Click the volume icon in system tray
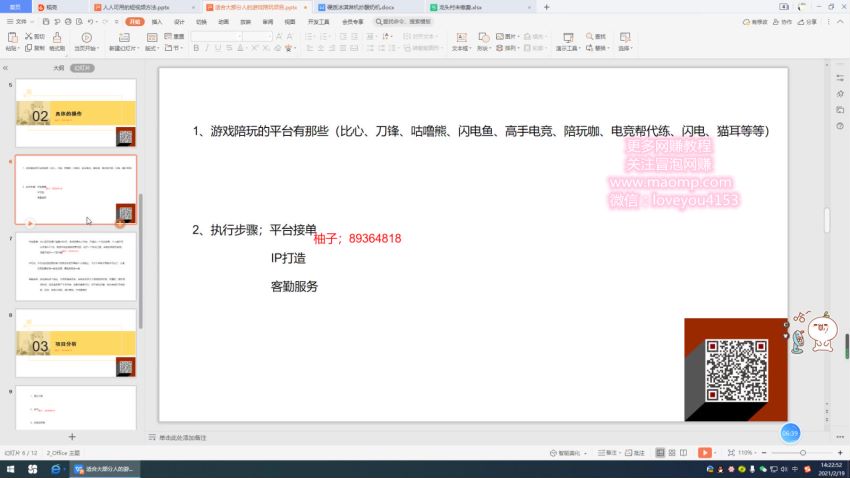Viewport: 850px width, 478px height. pyautogui.click(x=784, y=469)
